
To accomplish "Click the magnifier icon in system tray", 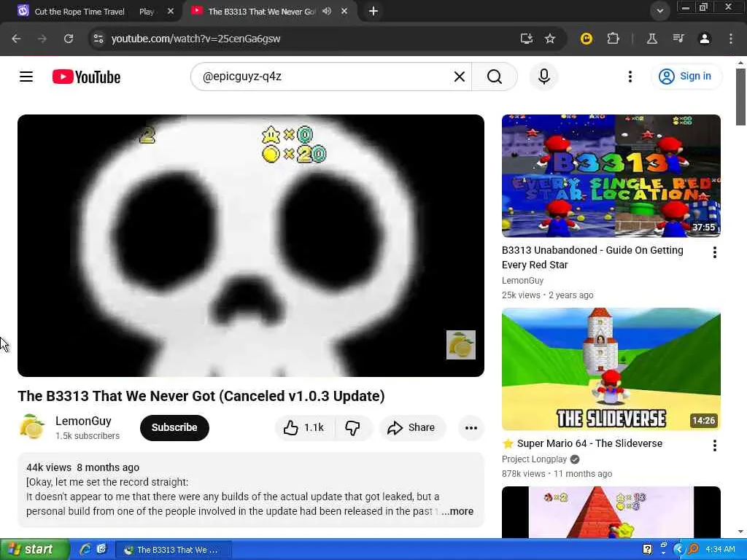I will [693, 549].
